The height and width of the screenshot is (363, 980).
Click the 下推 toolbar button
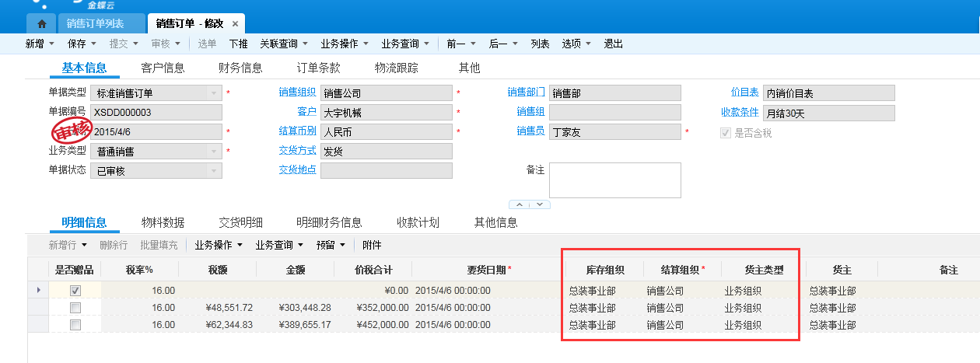point(239,44)
